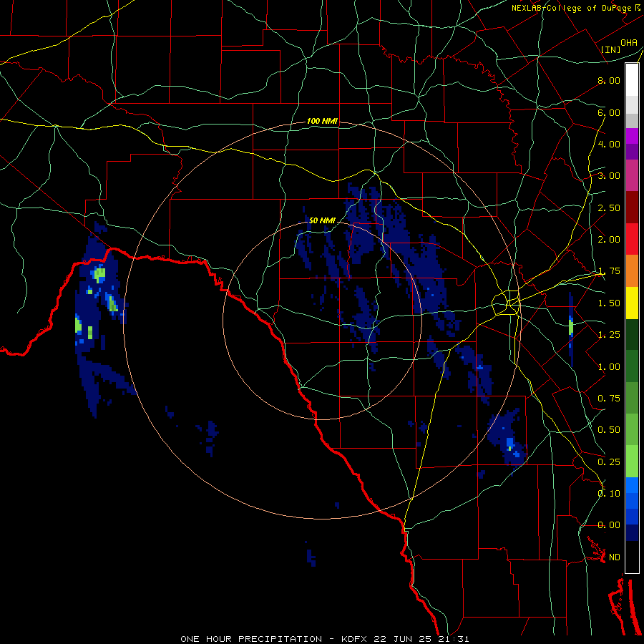
Task: Select the dark maroon legend swatch
Action: [x=632, y=208]
